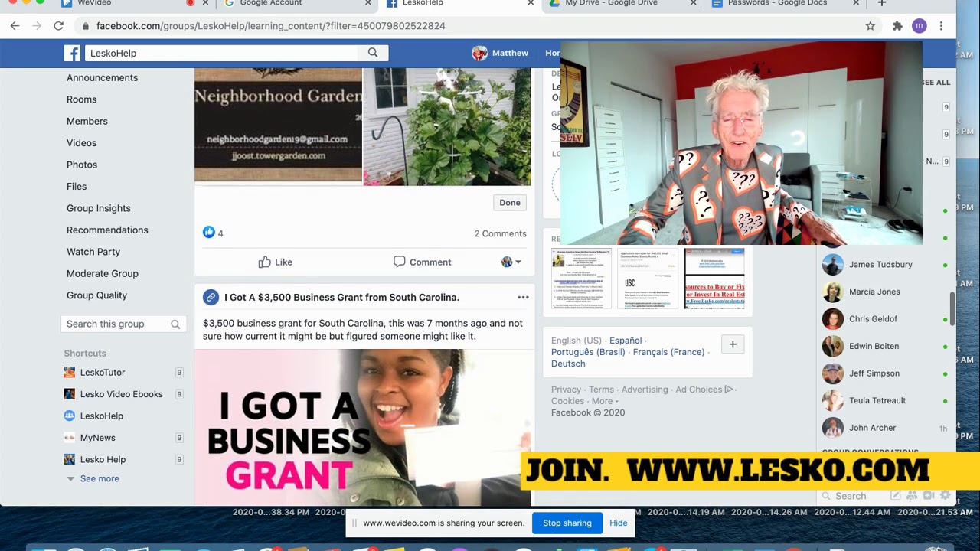Close the Google Account tab
This screenshot has height=551, width=980.
(x=368, y=3)
